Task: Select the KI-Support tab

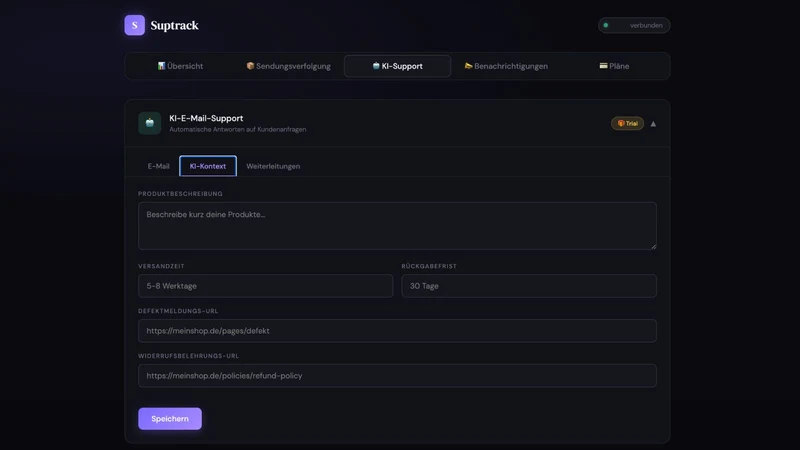Action: click(x=397, y=66)
